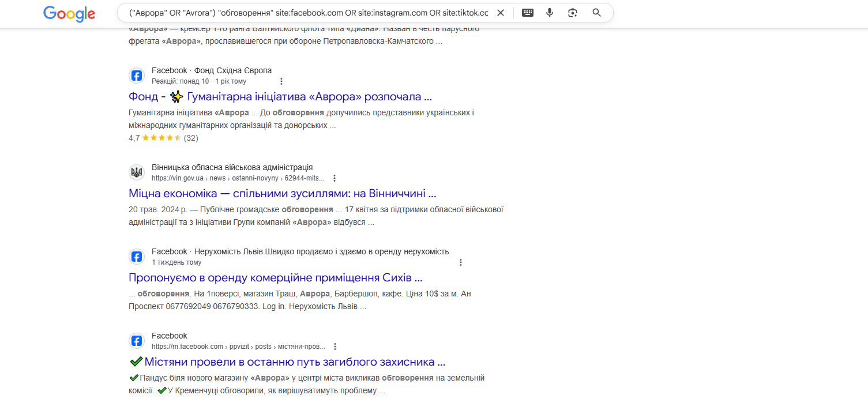The height and width of the screenshot is (410, 868).
Task: Clear the search query with X
Action: click(x=501, y=13)
